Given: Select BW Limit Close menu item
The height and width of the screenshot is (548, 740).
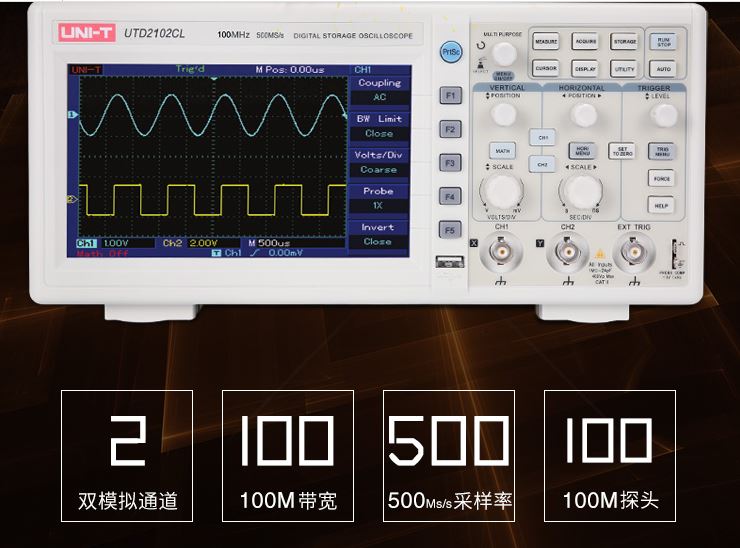Looking at the screenshot, I should tap(379, 126).
